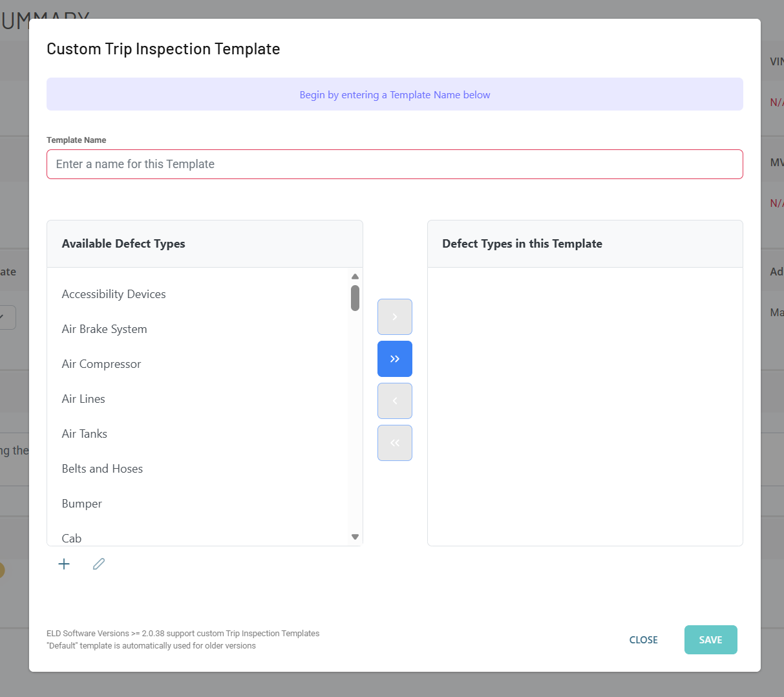
Task: Click the add new defect type plus icon
Action: 64,563
